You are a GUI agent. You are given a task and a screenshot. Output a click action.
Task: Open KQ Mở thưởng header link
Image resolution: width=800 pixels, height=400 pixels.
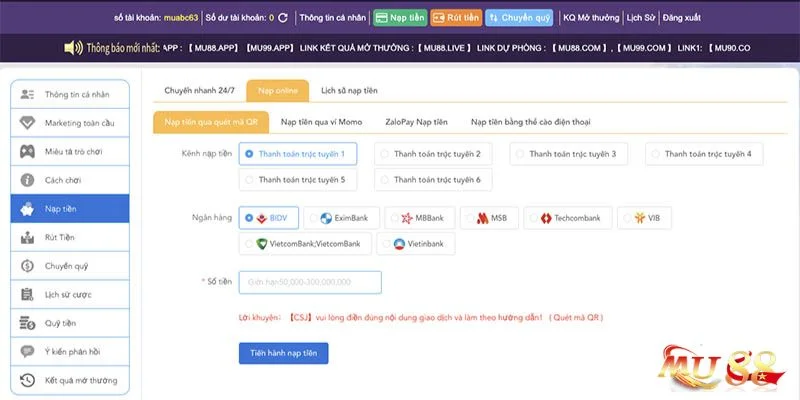click(591, 18)
